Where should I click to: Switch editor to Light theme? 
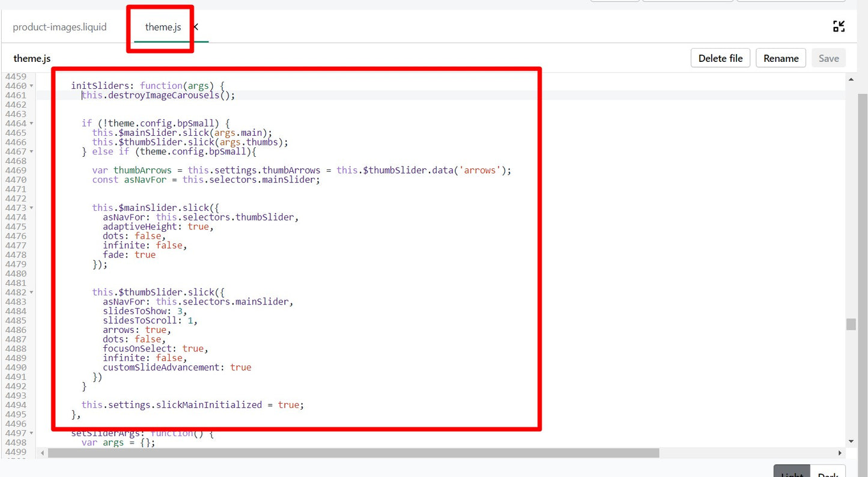(791, 472)
